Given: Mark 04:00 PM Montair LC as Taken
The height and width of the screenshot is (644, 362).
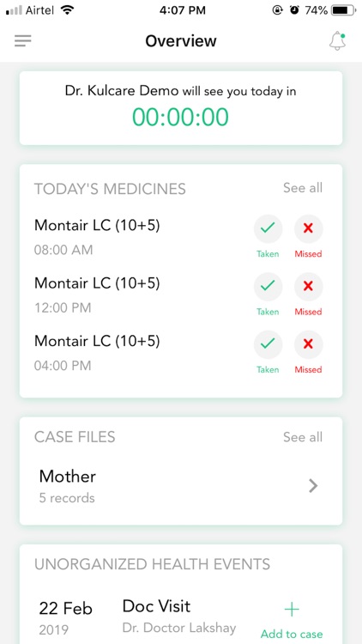Looking at the screenshot, I should click(268, 344).
